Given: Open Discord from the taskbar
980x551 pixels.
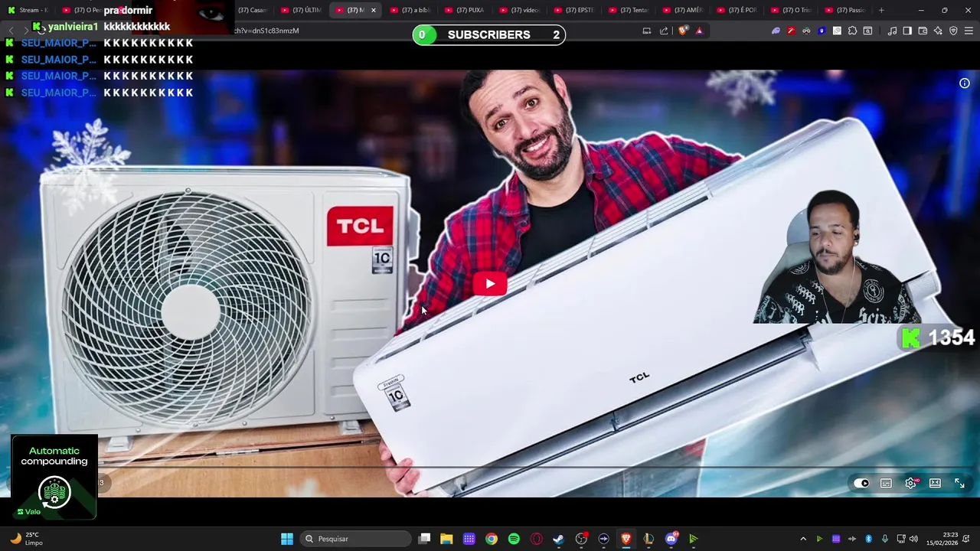Looking at the screenshot, I should click(671, 539).
